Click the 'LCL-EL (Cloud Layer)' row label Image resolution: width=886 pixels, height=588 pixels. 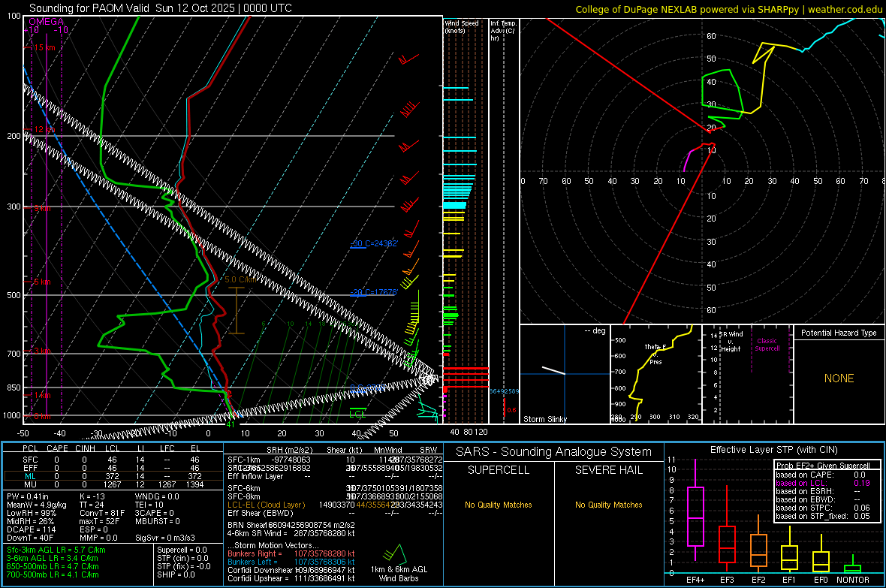pos(266,505)
